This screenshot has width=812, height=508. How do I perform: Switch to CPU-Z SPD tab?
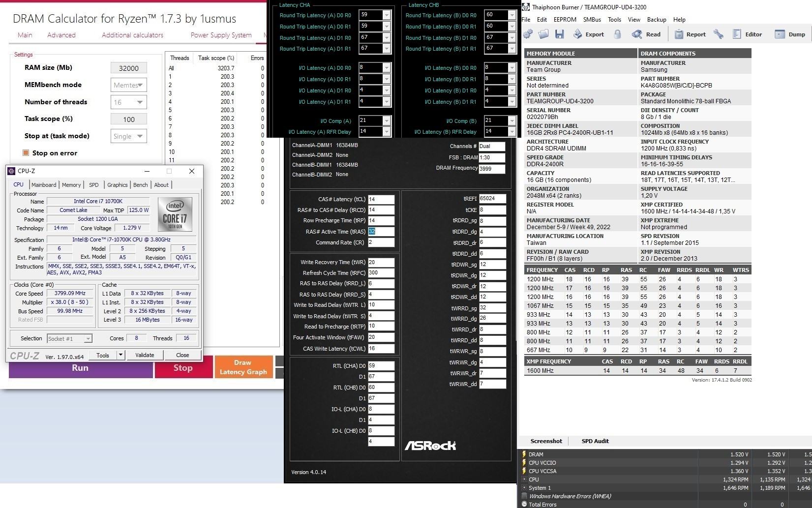[x=94, y=185]
